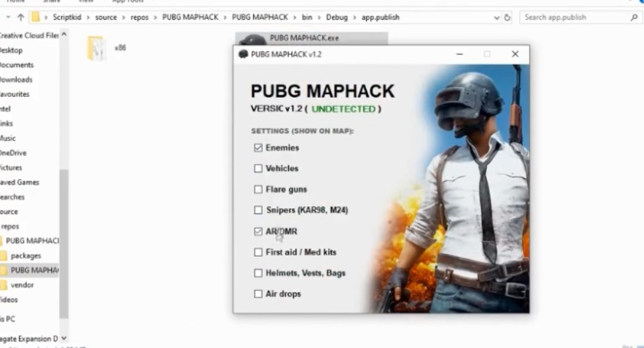Select packages folder in sidebar
This screenshot has height=348, width=644.
point(25,256)
